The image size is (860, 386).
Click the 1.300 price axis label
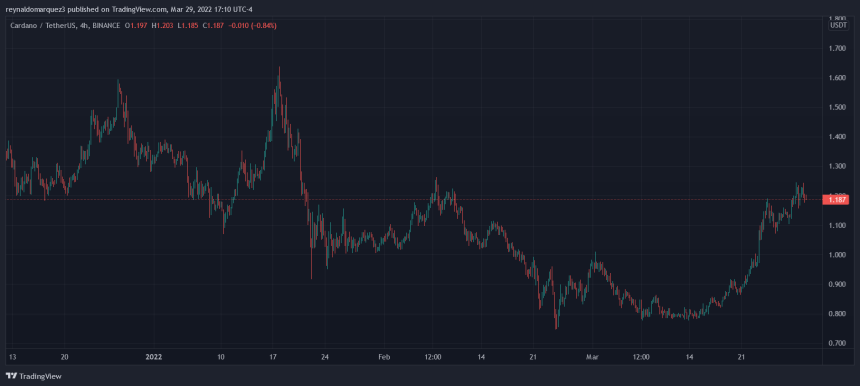[837, 167]
